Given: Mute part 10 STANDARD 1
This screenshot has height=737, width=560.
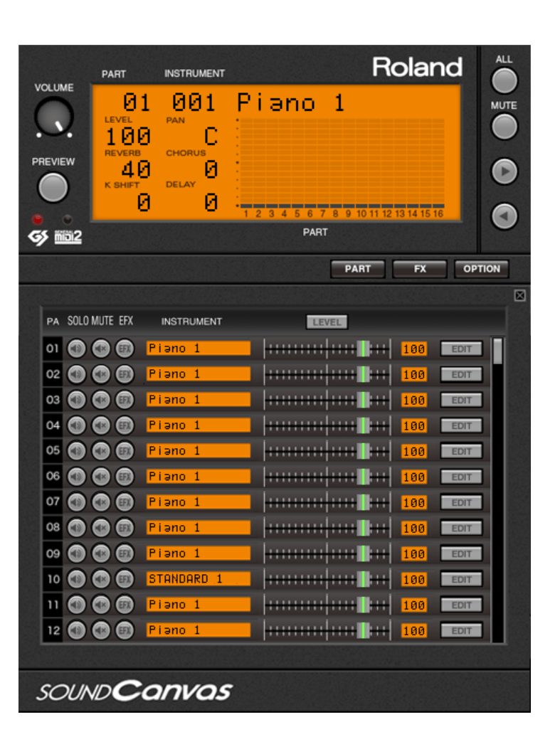Looking at the screenshot, I should click(x=100, y=579).
